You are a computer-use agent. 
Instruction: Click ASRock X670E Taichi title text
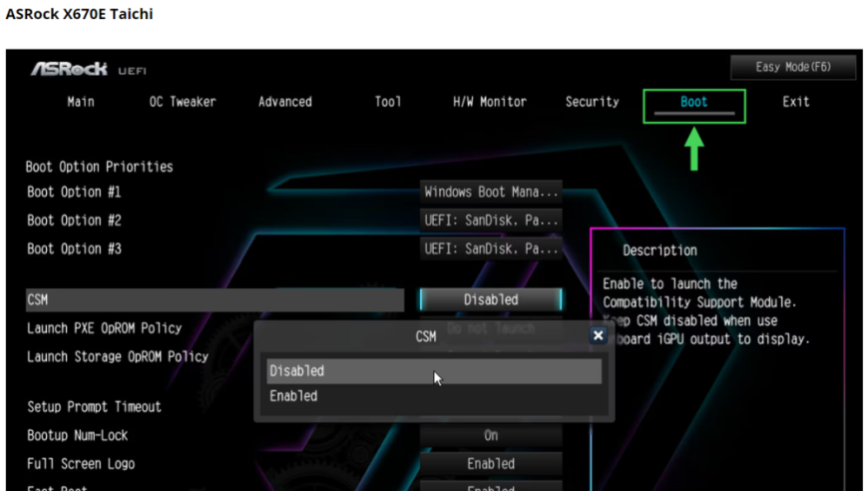(79, 14)
